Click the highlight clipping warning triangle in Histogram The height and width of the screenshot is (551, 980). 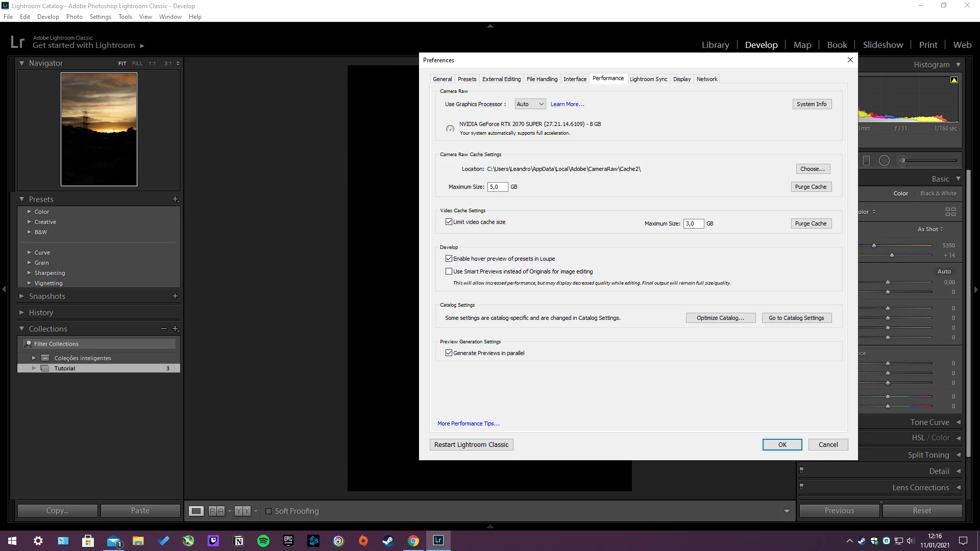point(954,80)
